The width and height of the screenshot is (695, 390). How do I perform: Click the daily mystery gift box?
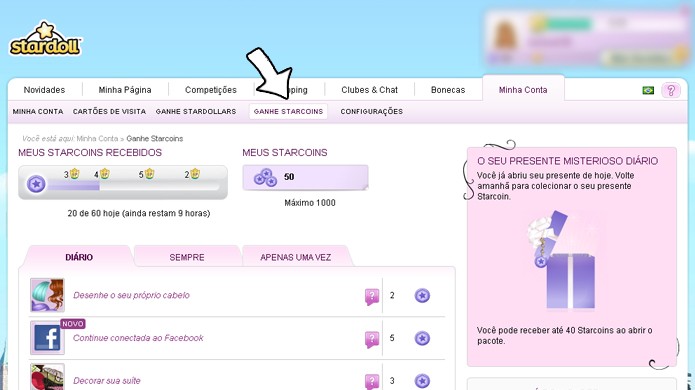point(563,260)
